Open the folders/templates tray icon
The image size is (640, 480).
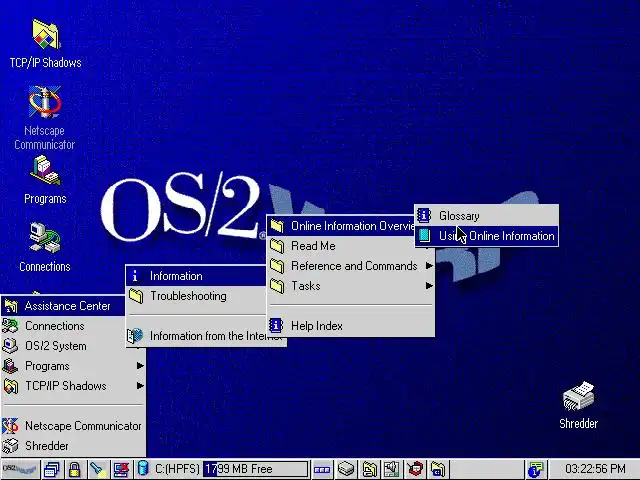pyautogui.click(x=369, y=469)
